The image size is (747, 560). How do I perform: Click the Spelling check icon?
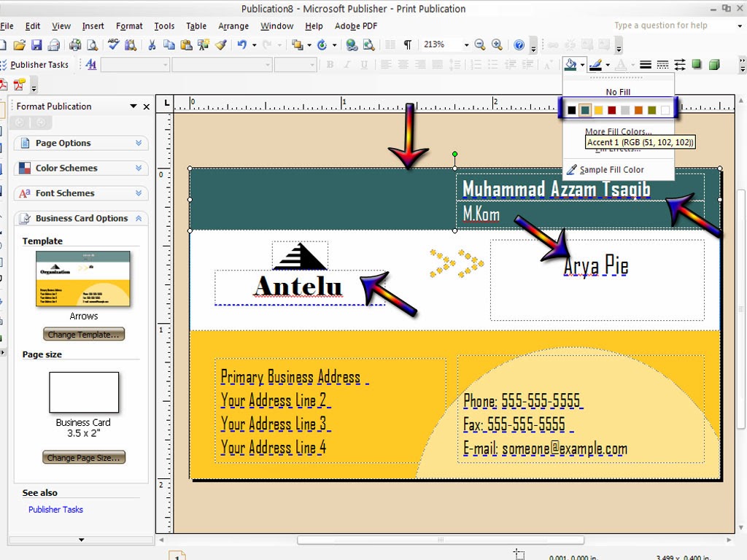[114, 44]
